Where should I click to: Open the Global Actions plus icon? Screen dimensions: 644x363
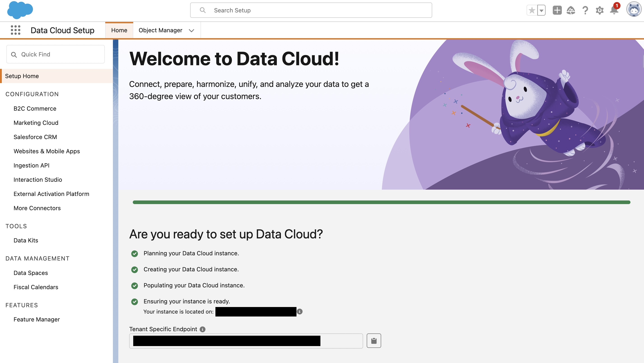(x=557, y=10)
